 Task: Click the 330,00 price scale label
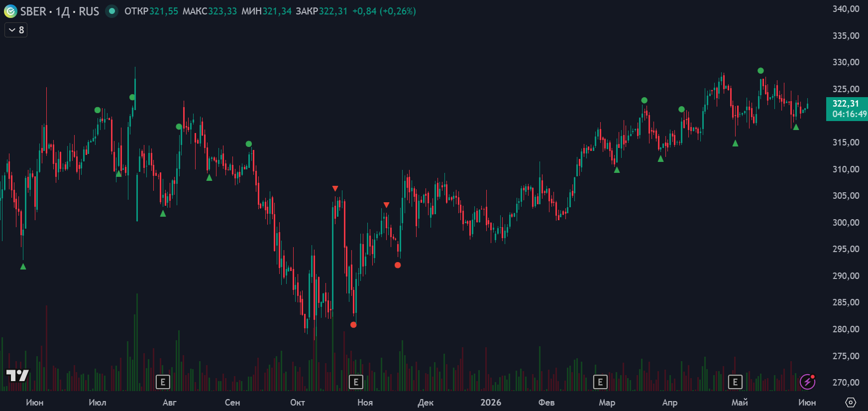[846, 62]
